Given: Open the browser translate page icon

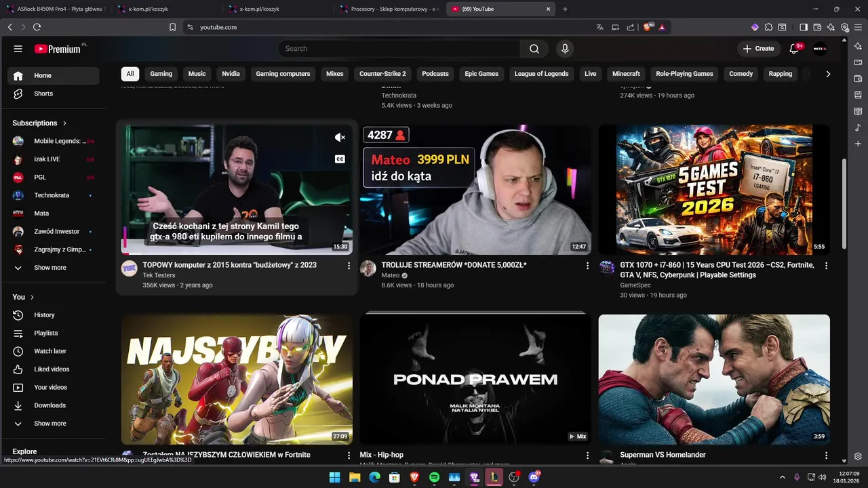Looking at the screenshot, I should 599,27.
